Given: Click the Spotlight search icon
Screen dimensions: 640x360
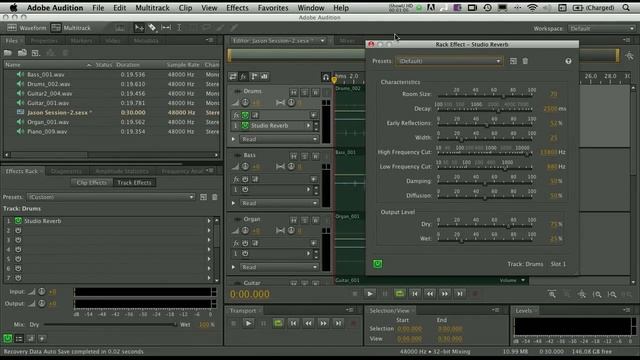Looking at the screenshot, I should [626, 8].
